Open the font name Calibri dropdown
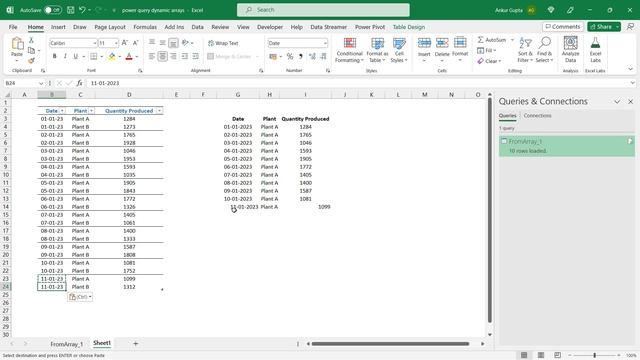640x360 pixels. 95,43
